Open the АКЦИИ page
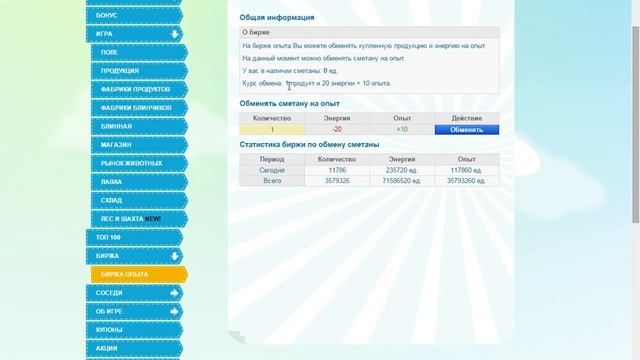The width and height of the screenshot is (640, 360). 134,349
